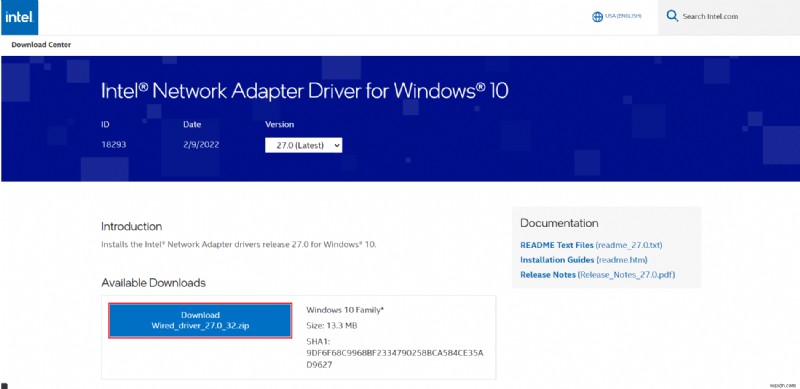Image resolution: width=800 pixels, height=389 pixels.
Task: Click the Windows 10 Family* text
Action: pyautogui.click(x=345, y=310)
